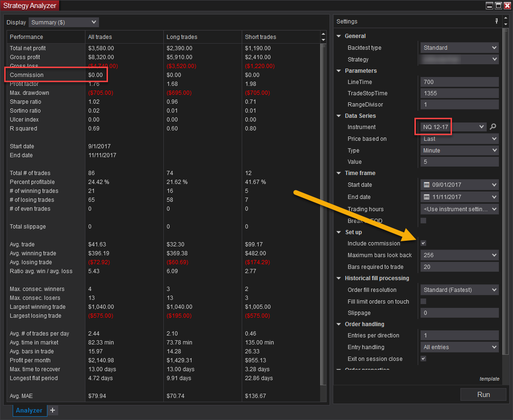Open instrument search with the magnifier icon
Viewport: 513px width, 420px height.
[x=493, y=127]
